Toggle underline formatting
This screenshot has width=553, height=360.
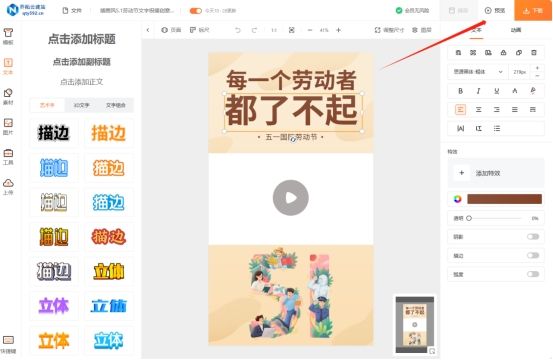(497, 91)
